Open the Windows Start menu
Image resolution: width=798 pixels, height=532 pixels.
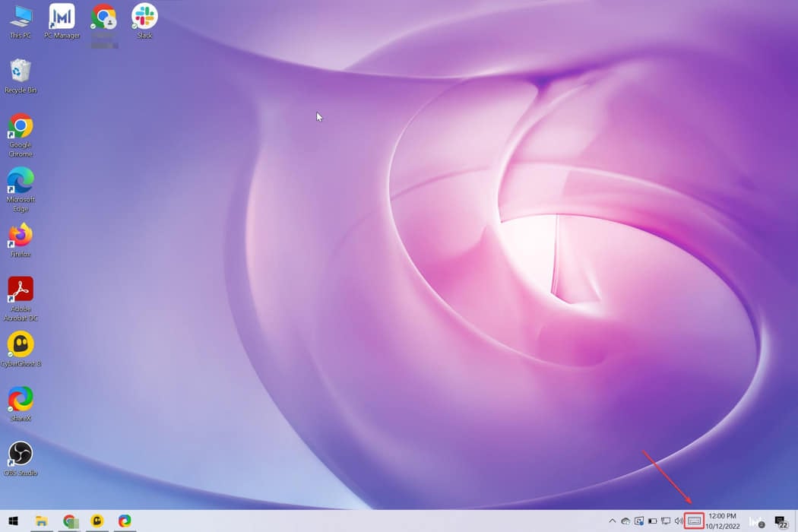14,521
